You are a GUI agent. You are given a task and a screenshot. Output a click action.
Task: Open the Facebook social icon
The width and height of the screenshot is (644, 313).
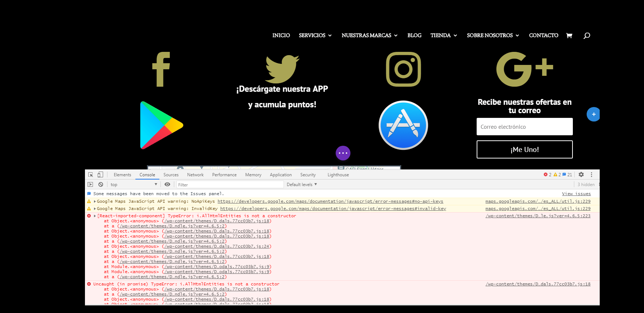[x=161, y=69]
